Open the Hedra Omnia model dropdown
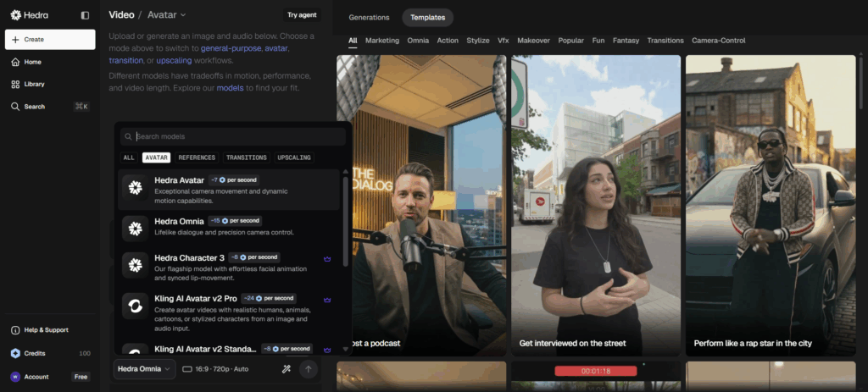This screenshot has width=868, height=392. pos(144,369)
